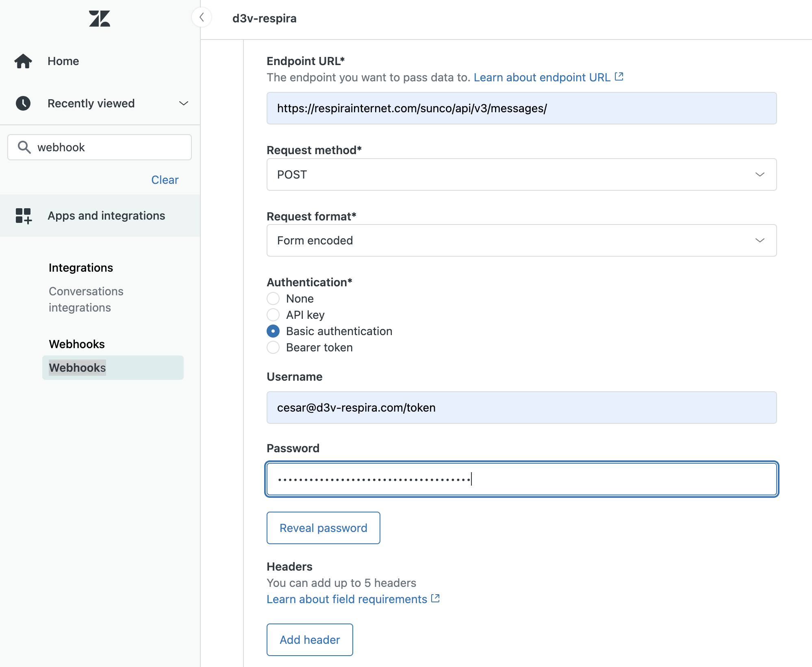Click the search magnifier icon

coord(24,147)
